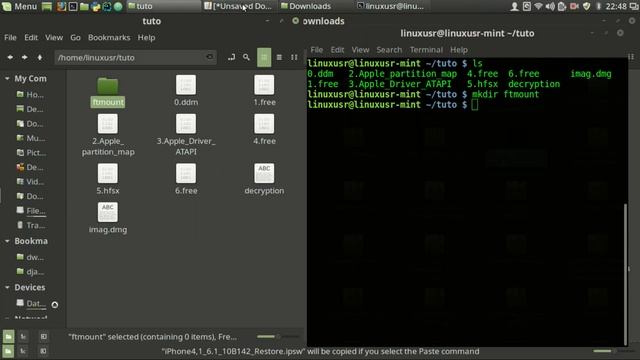The width and height of the screenshot is (640, 360).
Task: Show places in the tuto sidebar
Action: pyautogui.click(x=8, y=337)
